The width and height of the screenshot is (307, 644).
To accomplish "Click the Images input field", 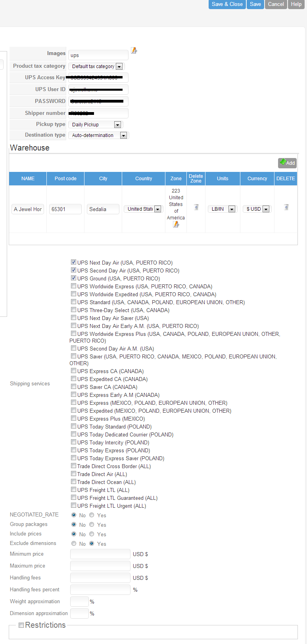I will (x=98, y=55).
